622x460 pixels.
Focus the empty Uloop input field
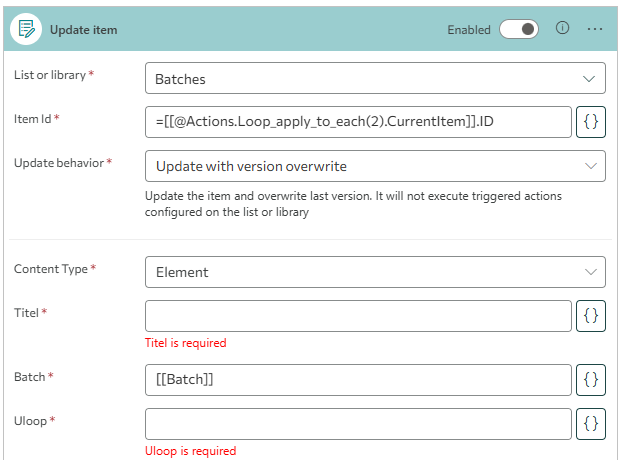point(358,423)
